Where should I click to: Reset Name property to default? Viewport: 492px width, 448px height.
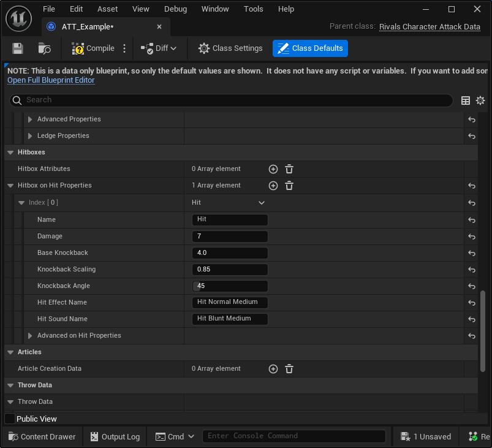[x=472, y=220]
